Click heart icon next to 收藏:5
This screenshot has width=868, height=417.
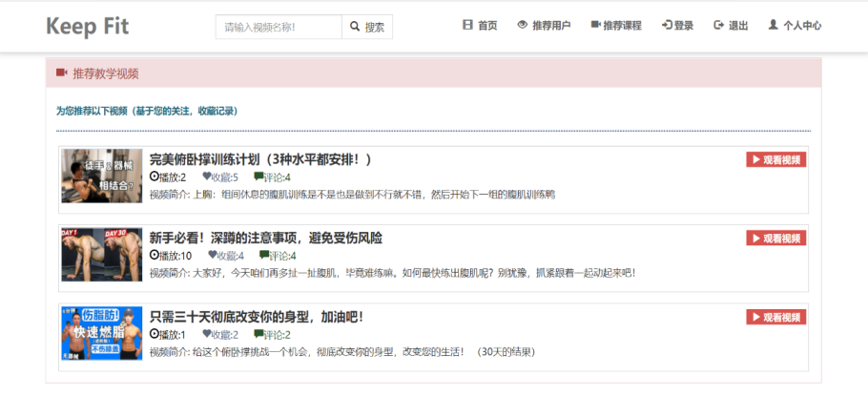(206, 177)
